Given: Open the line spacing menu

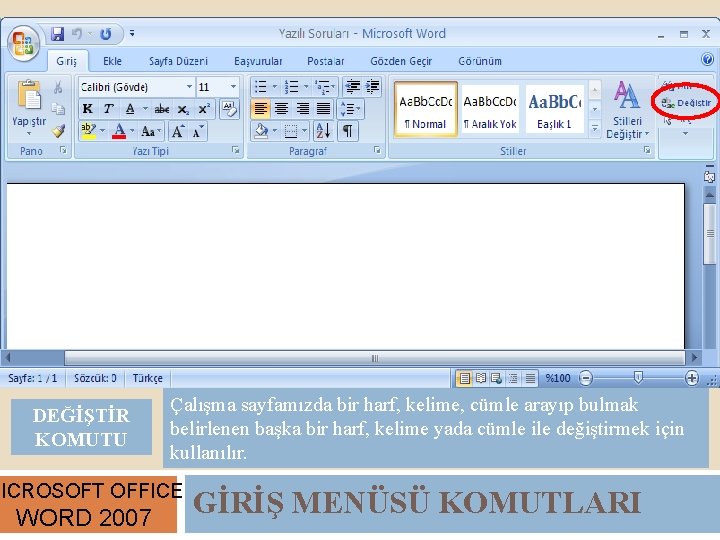Looking at the screenshot, I should (351, 109).
